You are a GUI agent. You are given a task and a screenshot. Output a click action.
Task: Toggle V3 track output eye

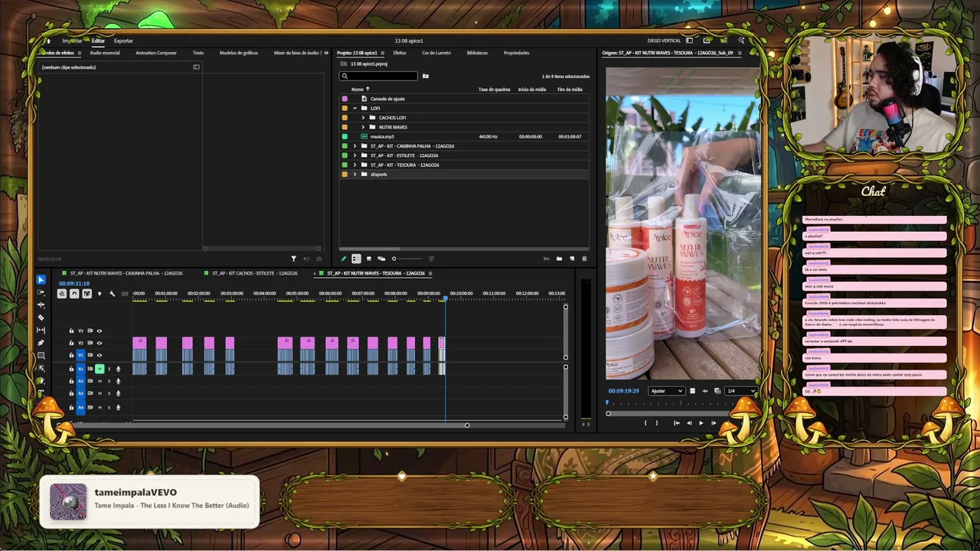coord(99,331)
